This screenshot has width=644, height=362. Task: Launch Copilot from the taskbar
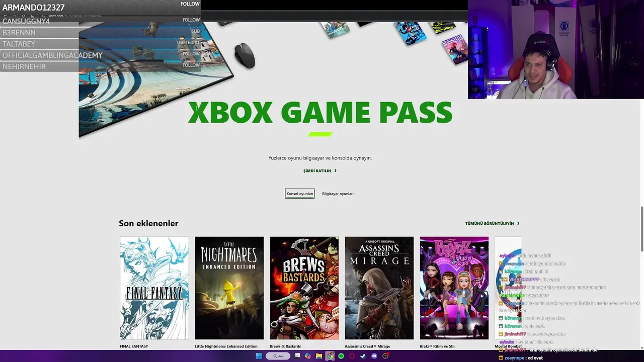click(307, 356)
